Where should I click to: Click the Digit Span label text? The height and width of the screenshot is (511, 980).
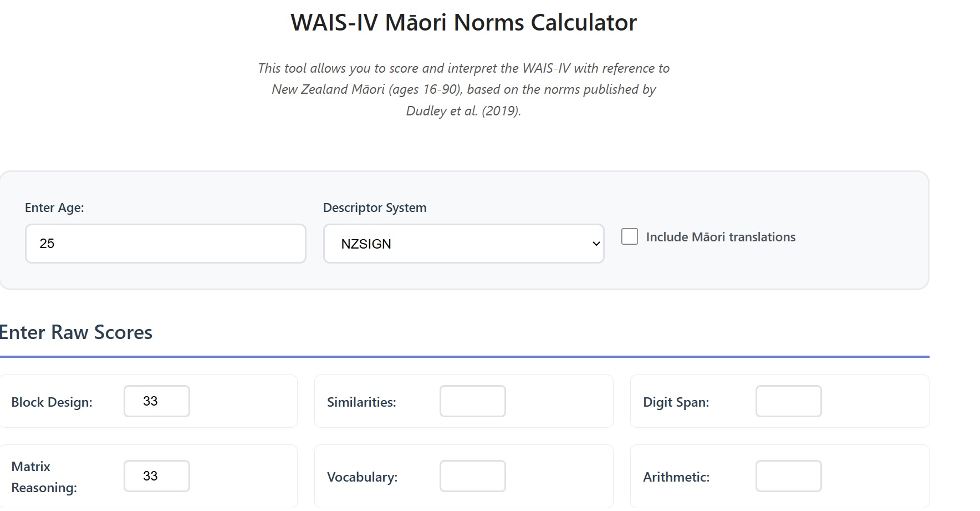[x=676, y=402]
